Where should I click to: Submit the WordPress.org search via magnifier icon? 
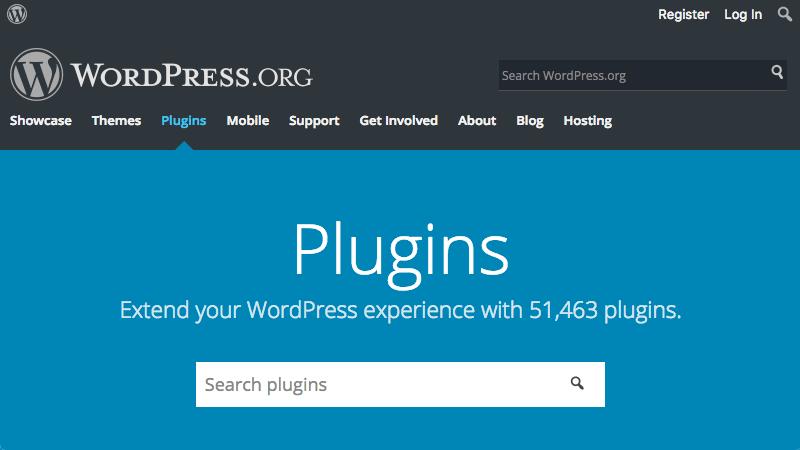(777, 73)
